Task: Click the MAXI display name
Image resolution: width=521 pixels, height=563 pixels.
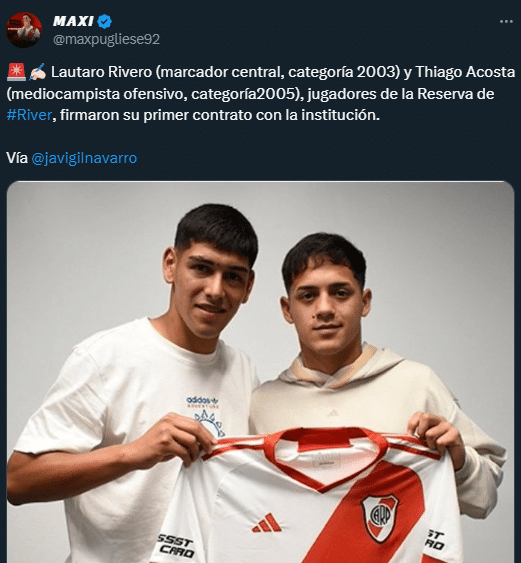Action: 74,22
